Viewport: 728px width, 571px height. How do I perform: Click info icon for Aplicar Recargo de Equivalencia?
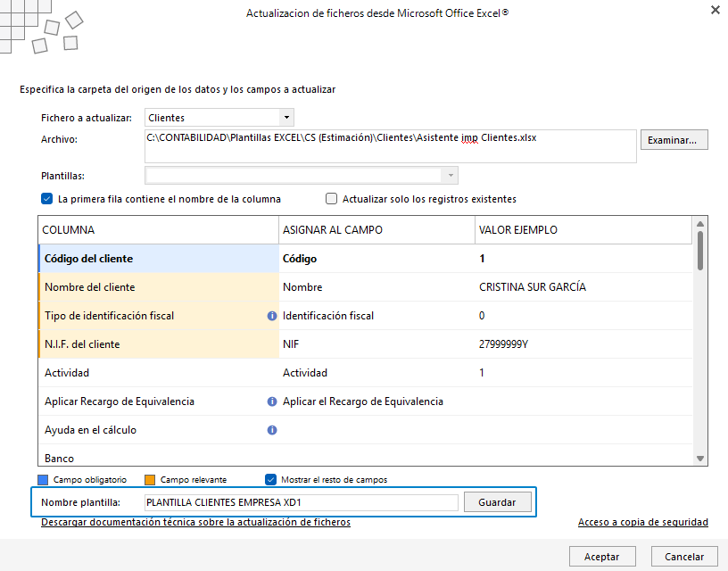tap(272, 401)
